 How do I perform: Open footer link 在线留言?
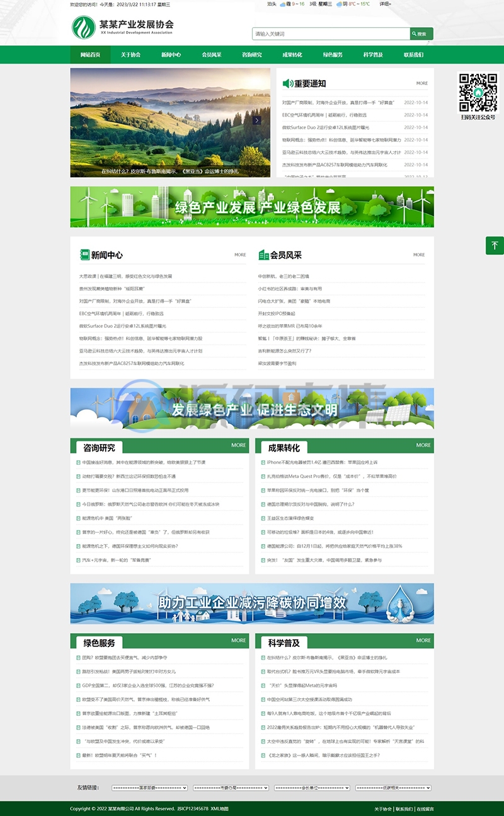(425, 808)
